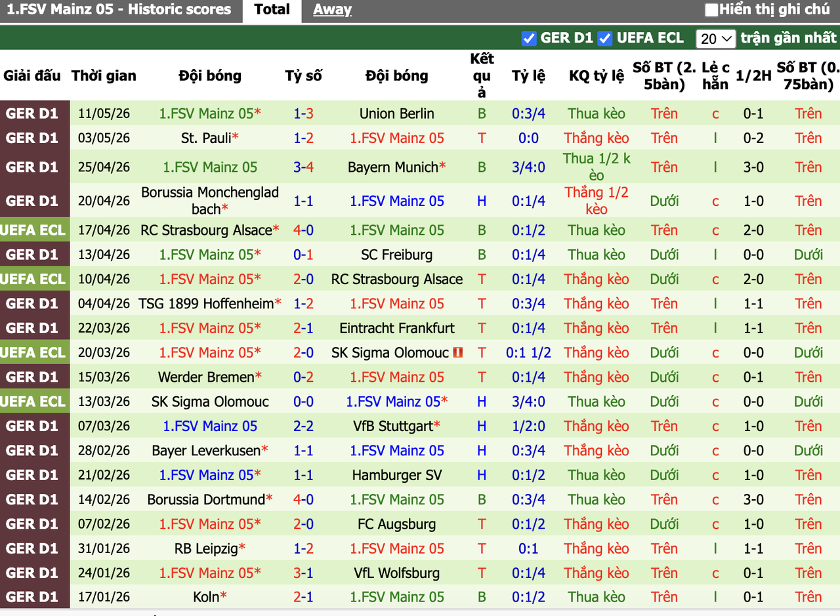Image resolution: width=840 pixels, height=616 pixels.
Task: Click the date 07/02/26
Action: click(x=104, y=524)
